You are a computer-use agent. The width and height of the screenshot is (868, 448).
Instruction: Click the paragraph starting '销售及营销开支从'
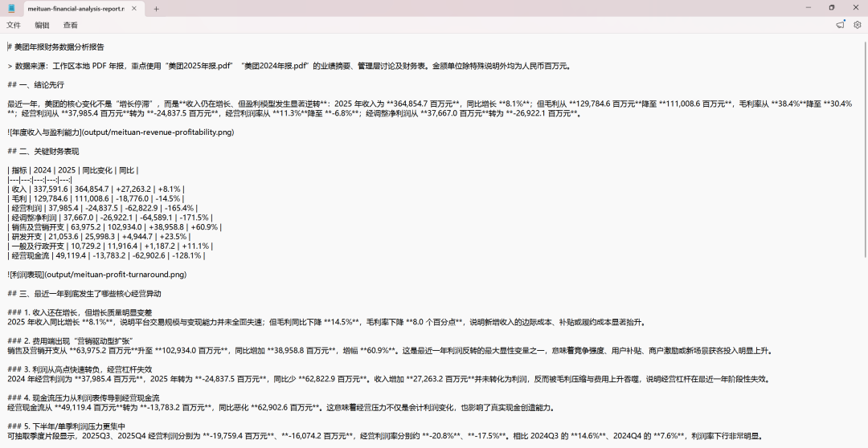tap(391, 350)
